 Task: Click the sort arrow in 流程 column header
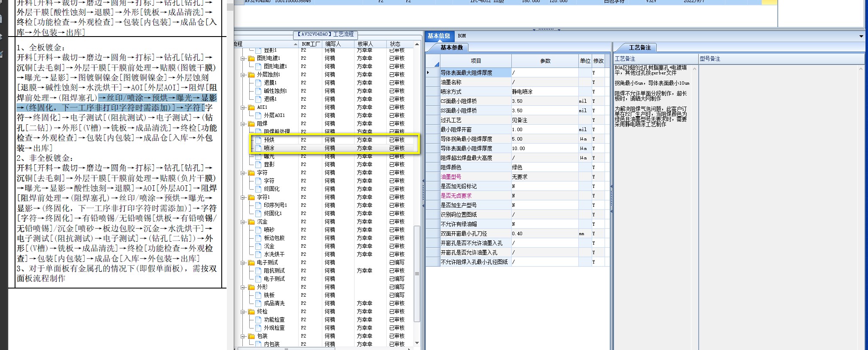click(x=295, y=44)
